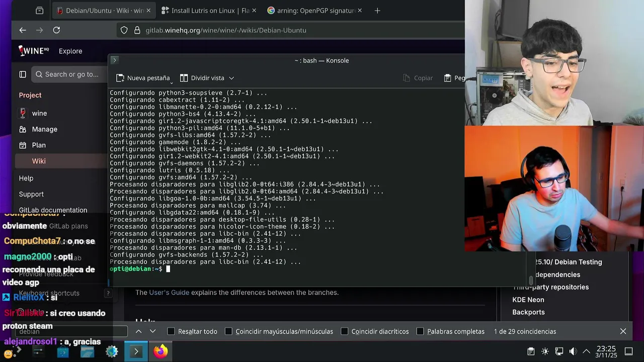This screenshot has height=362, width=644.
Task: Open the file manager icon in taskbar
Action: point(87,351)
